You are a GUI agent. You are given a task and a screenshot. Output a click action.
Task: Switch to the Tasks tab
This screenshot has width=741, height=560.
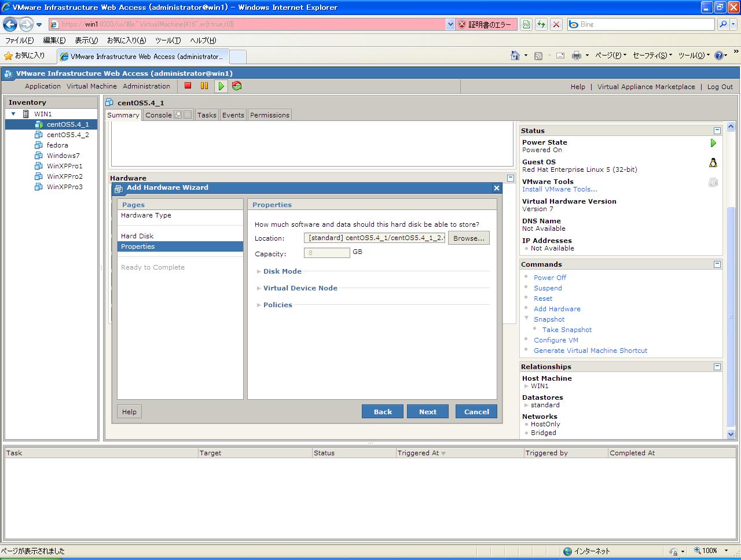207,115
